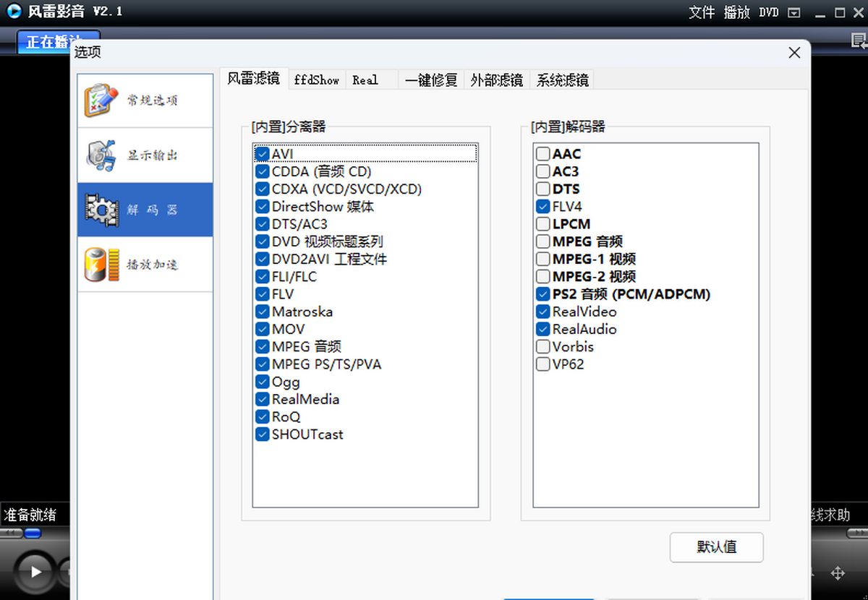Click the round play button
868x600 pixels.
[35, 572]
